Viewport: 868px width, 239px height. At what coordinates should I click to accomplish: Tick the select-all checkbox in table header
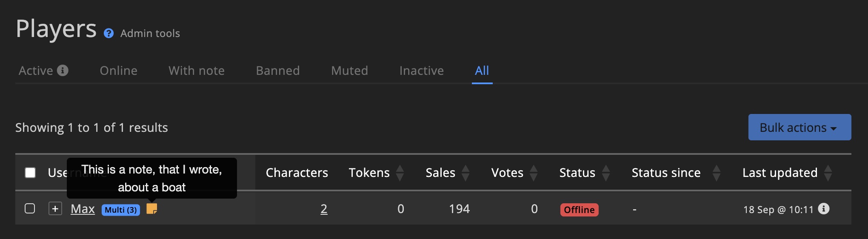pos(30,173)
